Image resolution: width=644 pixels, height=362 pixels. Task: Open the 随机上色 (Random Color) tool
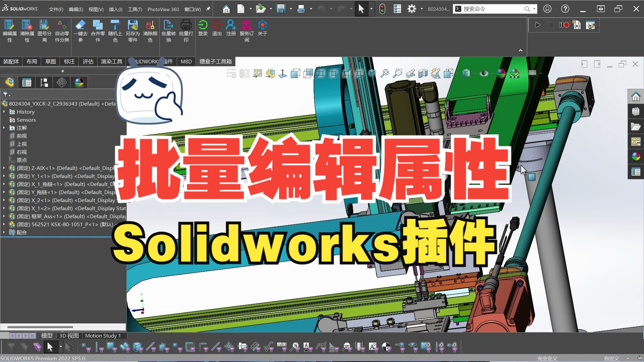coord(115,30)
